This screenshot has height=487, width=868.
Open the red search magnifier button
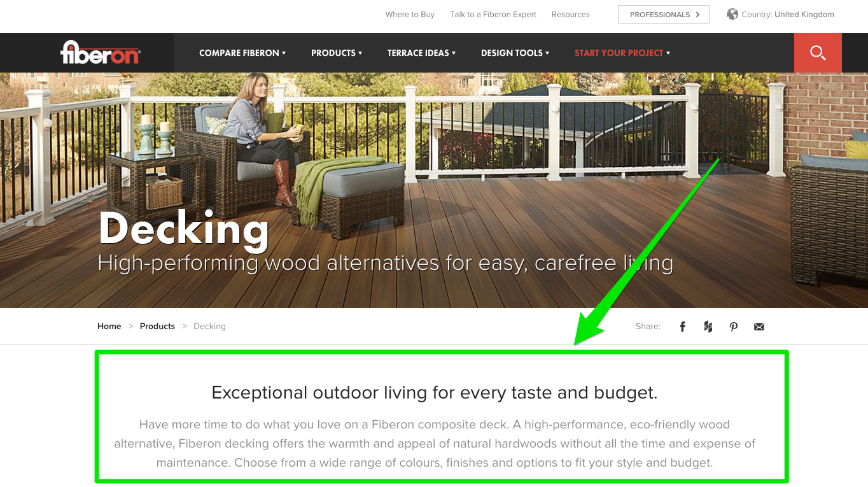tap(818, 53)
